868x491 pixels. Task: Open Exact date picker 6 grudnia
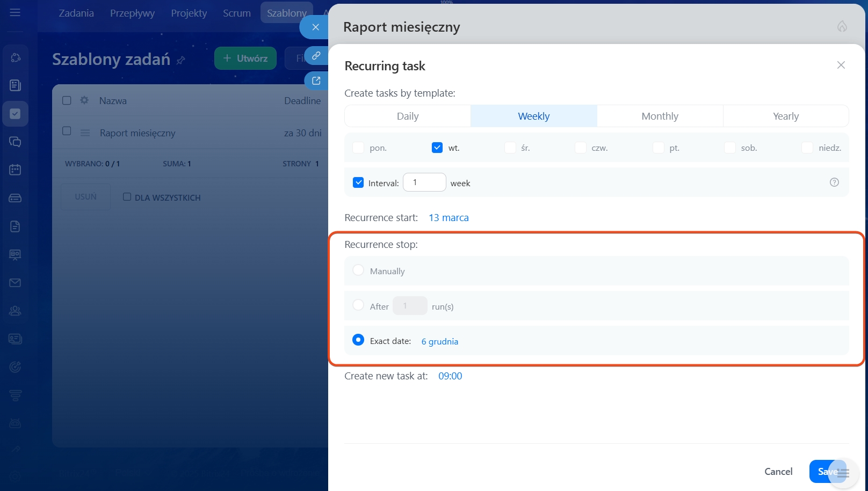(x=439, y=341)
